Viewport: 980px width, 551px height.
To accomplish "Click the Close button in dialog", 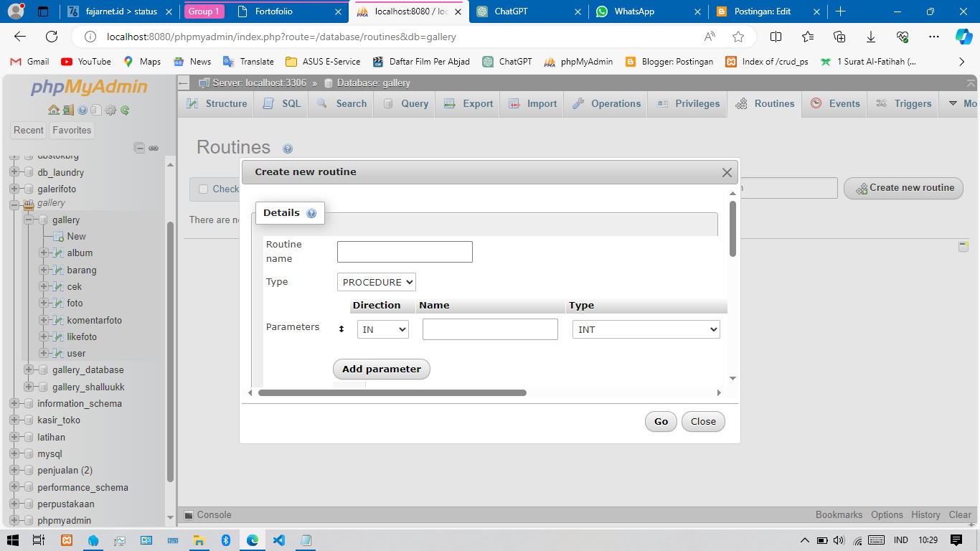I will 703,422.
